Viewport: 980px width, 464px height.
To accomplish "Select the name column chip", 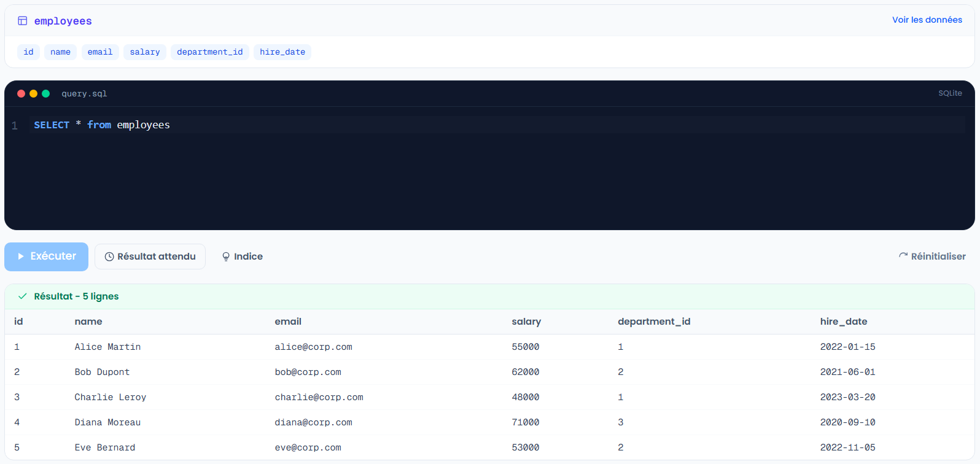I will (60, 52).
